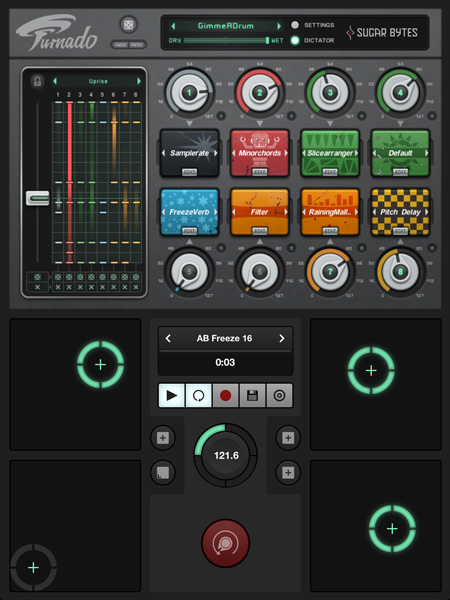Hit the red record button in the transport
Image resolution: width=450 pixels, height=600 pixels.
tap(225, 395)
